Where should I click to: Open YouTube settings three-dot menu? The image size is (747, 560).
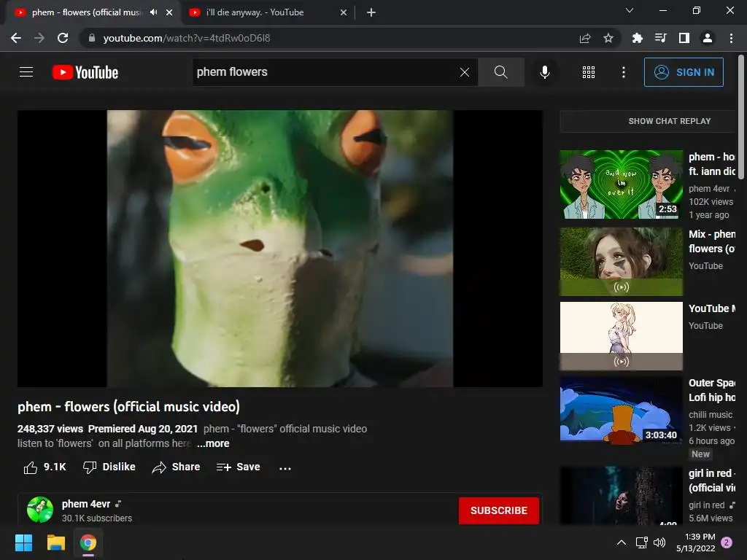(x=623, y=72)
